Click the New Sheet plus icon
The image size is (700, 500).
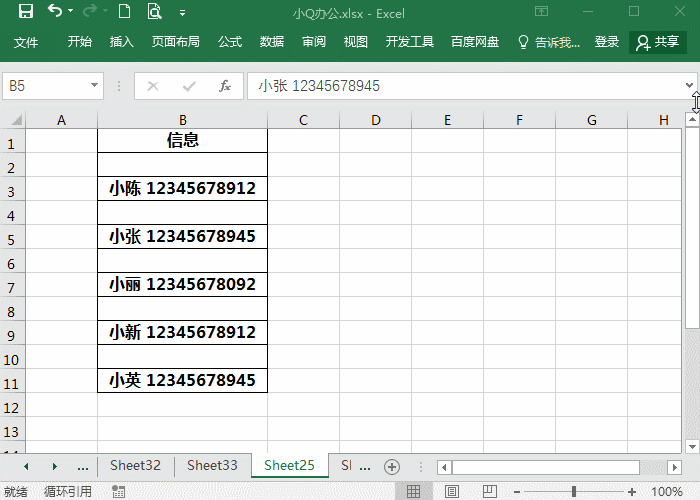point(392,467)
